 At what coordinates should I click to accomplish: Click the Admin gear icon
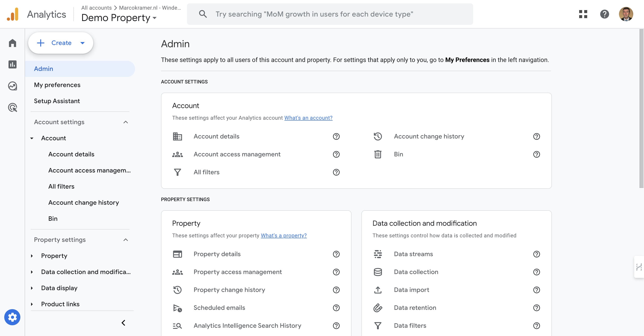(12, 317)
